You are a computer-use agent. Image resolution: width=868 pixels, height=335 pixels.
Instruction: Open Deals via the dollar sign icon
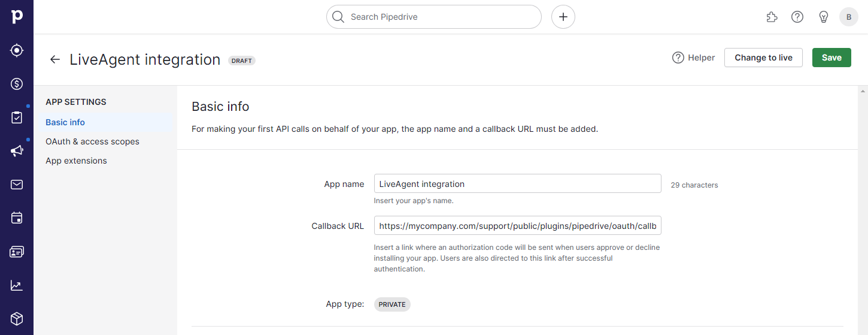pos(17,84)
